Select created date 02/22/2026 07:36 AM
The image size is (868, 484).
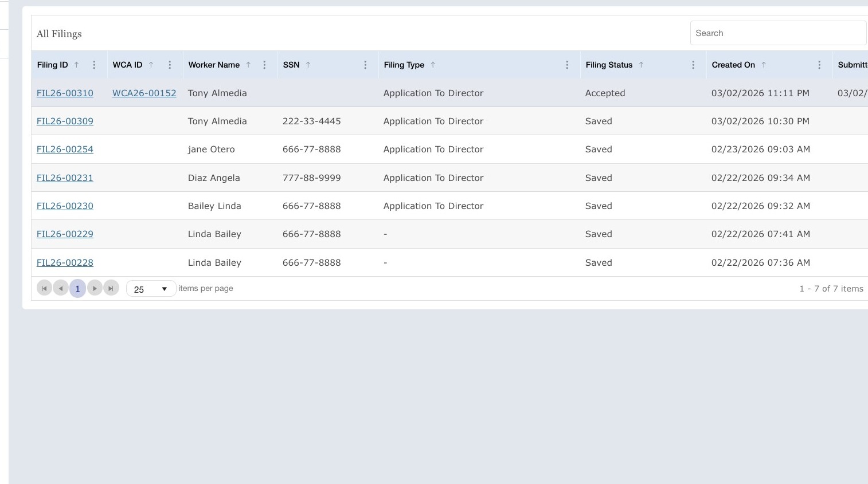pos(760,263)
